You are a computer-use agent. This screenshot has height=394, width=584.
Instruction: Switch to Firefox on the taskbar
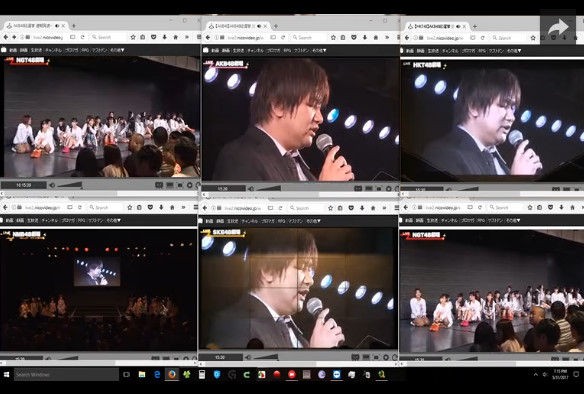tap(172, 374)
